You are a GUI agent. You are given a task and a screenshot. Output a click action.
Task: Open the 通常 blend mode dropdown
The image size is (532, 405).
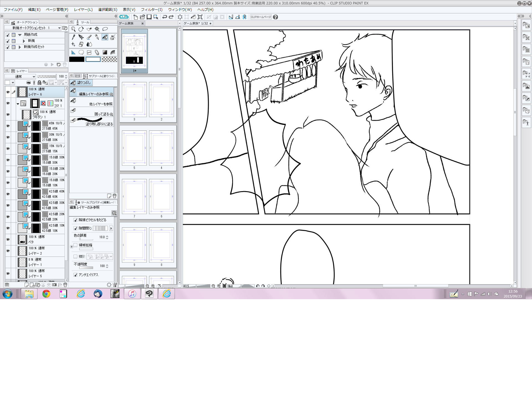[20, 76]
